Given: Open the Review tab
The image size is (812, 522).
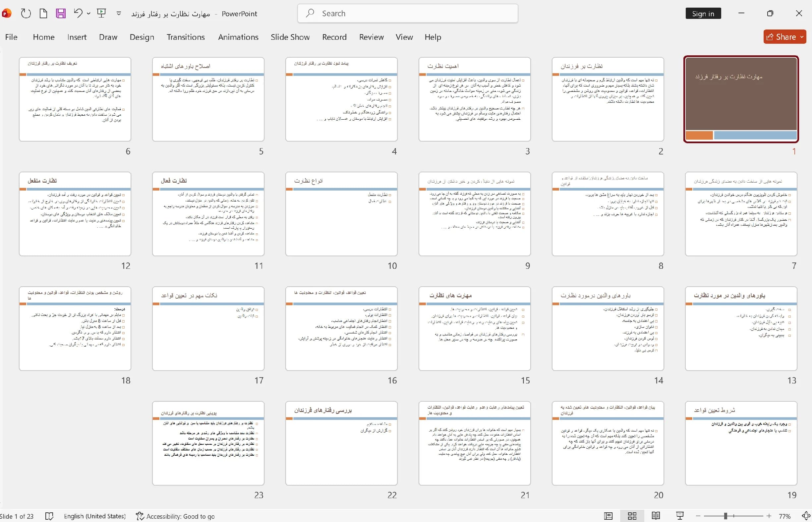Looking at the screenshot, I should [372, 37].
